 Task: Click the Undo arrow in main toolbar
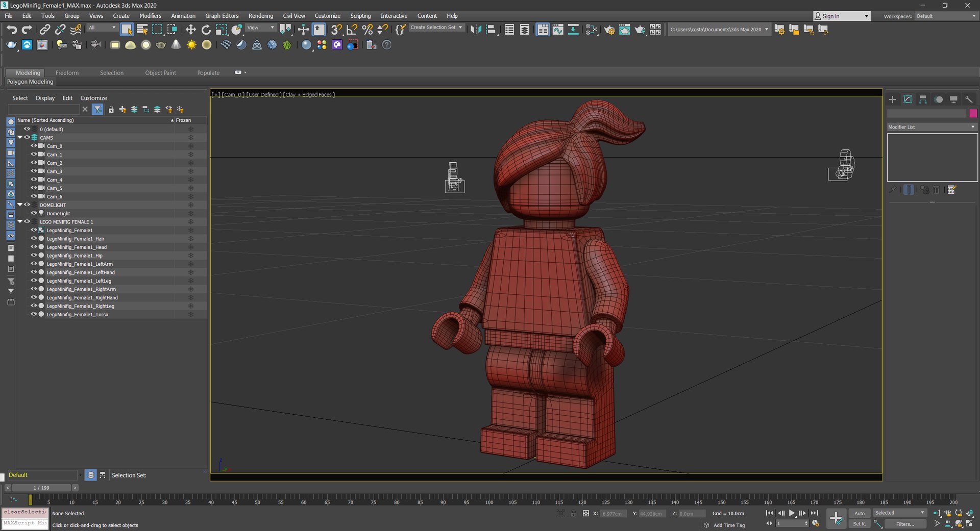pos(12,30)
